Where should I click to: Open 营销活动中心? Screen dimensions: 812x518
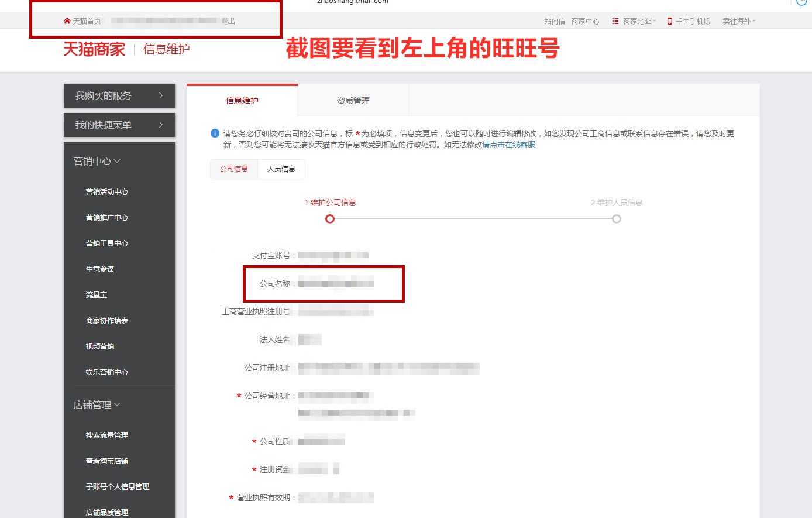[x=107, y=192]
